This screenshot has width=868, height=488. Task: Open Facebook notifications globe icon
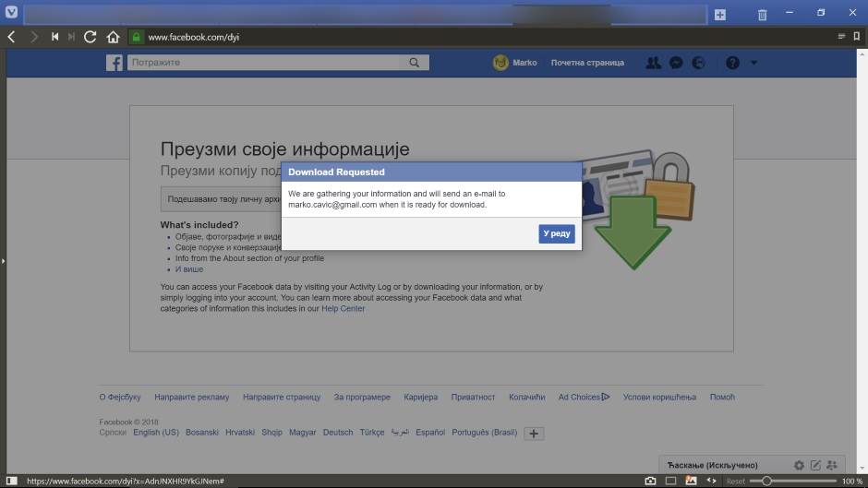click(699, 63)
